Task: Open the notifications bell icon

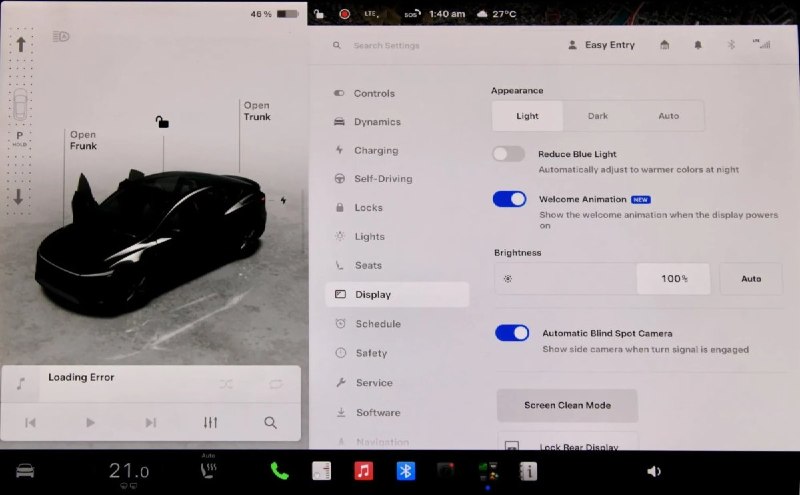Action: click(x=698, y=45)
